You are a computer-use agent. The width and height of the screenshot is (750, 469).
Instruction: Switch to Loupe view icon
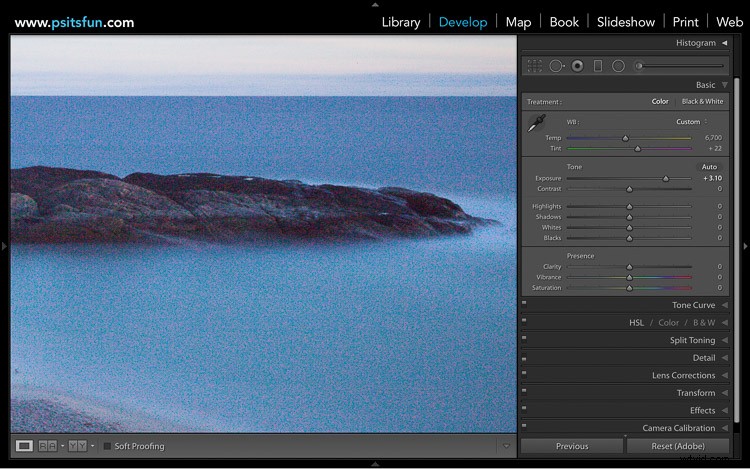[x=24, y=446]
